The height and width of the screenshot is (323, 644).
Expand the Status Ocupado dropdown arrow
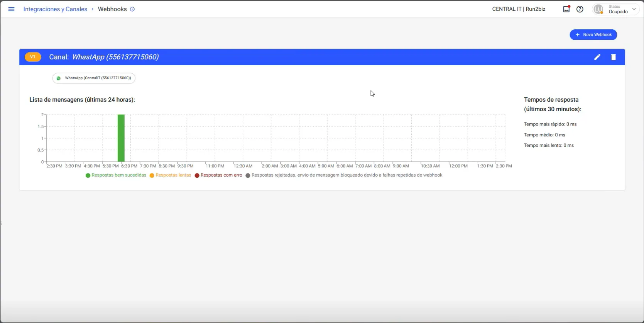(x=634, y=9)
